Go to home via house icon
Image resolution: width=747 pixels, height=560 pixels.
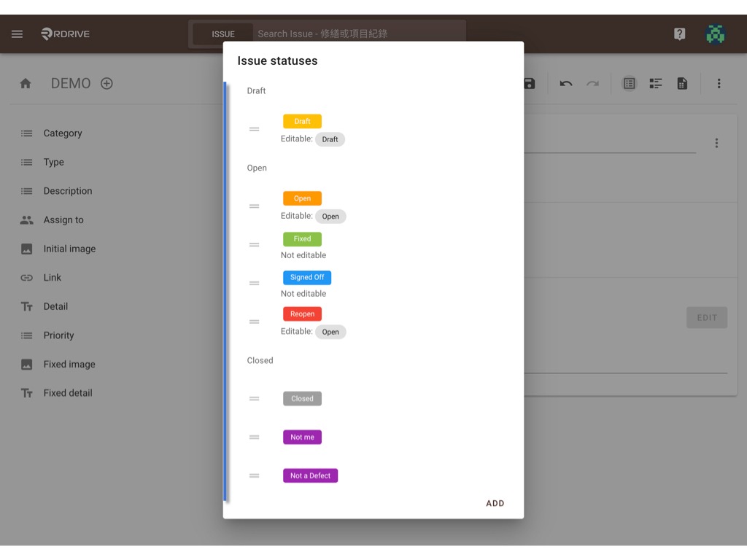click(x=26, y=83)
